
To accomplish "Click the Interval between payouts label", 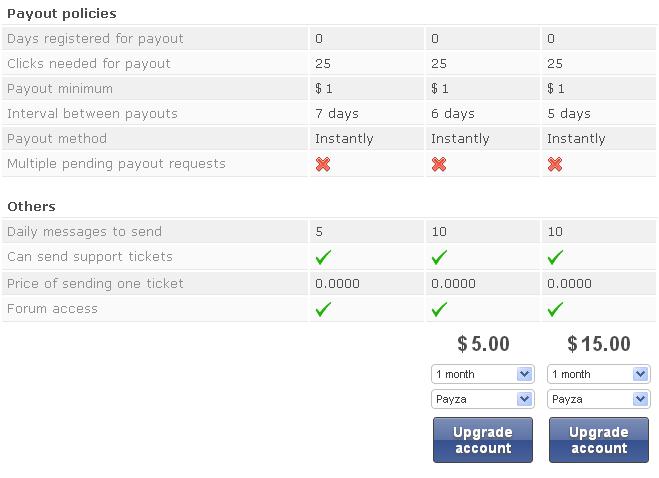I will click(92, 113).
